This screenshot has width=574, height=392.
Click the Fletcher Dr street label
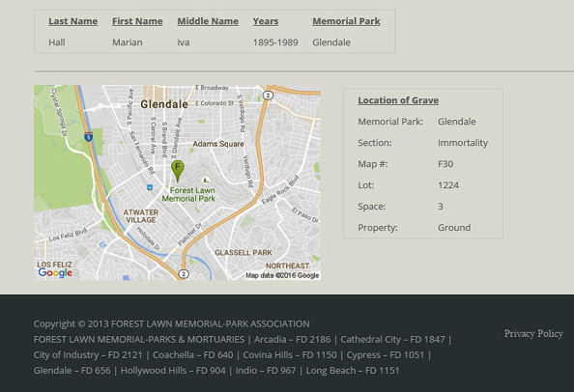190,234
